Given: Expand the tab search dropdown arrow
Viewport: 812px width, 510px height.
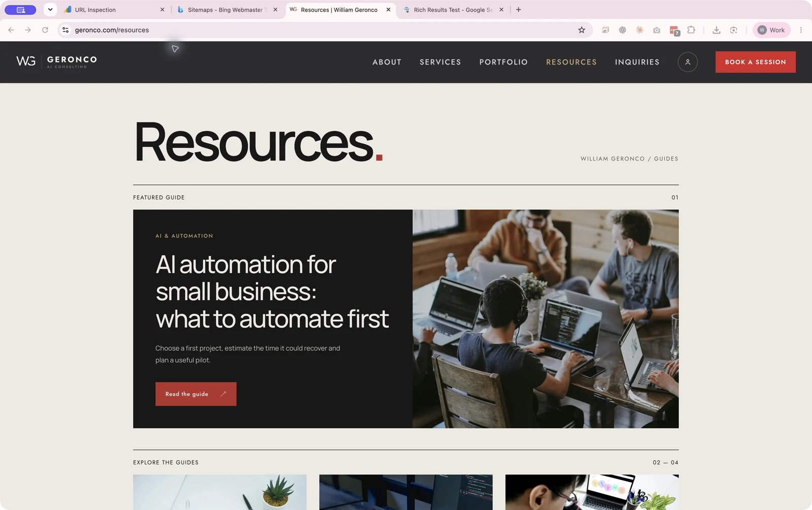Looking at the screenshot, I should [x=50, y=10].
